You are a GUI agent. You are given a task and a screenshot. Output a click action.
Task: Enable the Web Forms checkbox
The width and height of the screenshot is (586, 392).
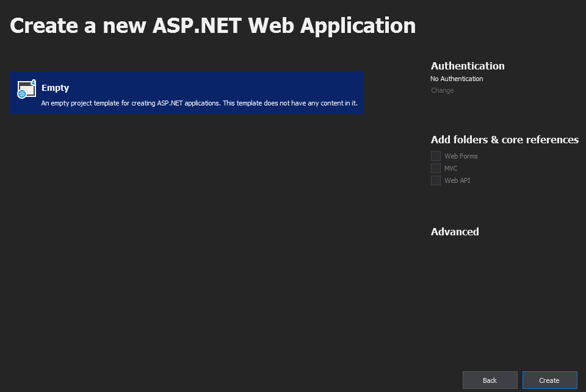click(436, 156)
